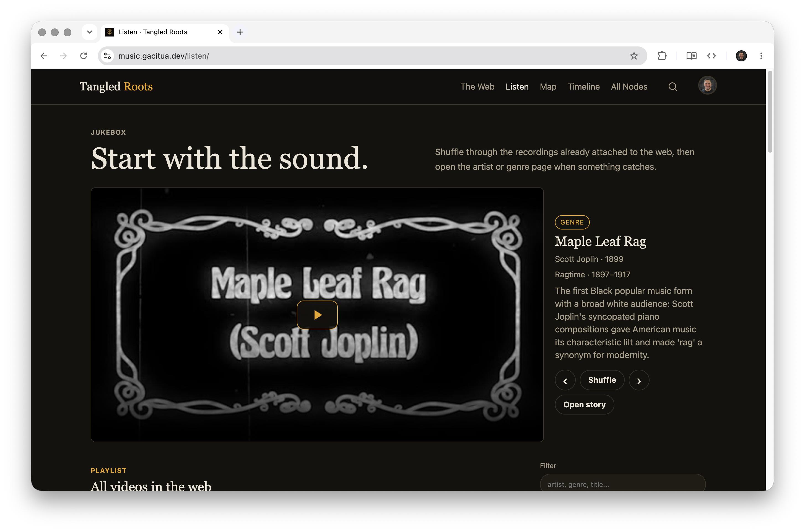The height and width of the screenshot is (532, 805).
Task: Expand the tab search dropdown
Action: coord(90,32)
